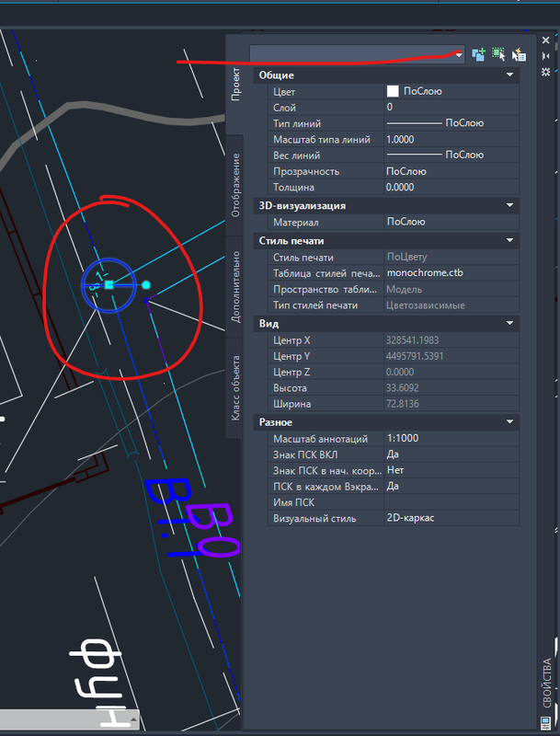Toggle auto-hide for the Properties palette
This screenshot has width=560, height=736.
click(x=545, y=56)
